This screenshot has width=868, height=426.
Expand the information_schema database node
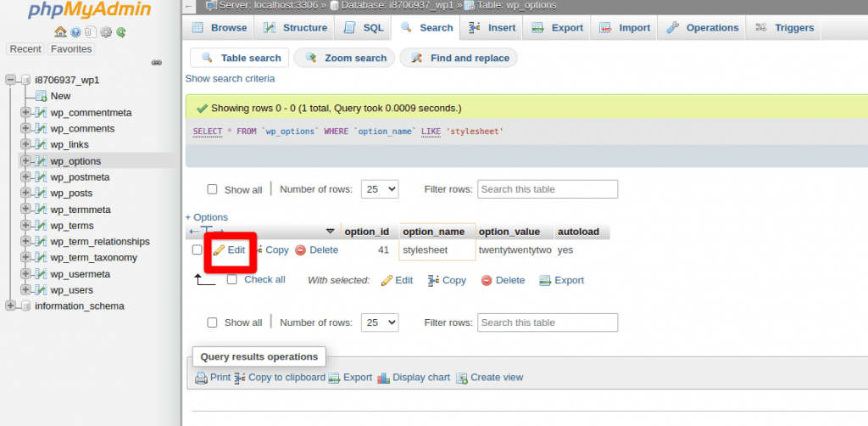coord(10,306)
